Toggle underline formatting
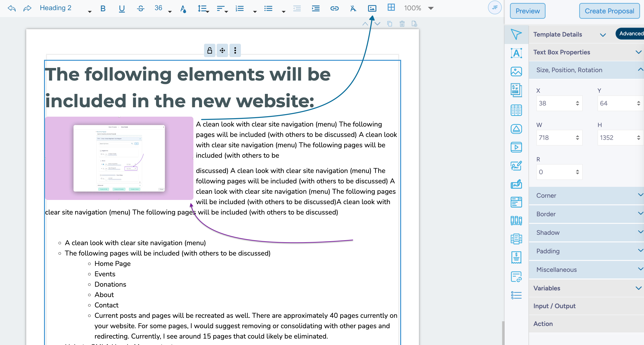Screen dimensions: 644x345 tap(122, 8)
